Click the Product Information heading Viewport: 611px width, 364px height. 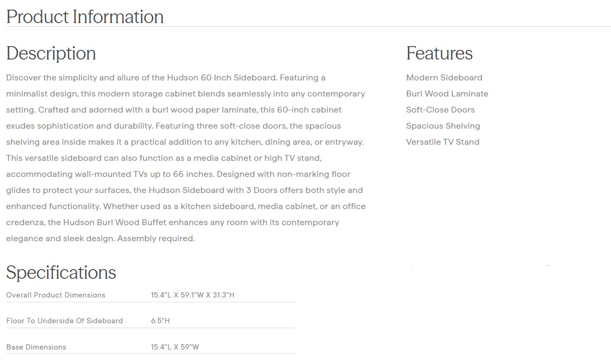85,17
